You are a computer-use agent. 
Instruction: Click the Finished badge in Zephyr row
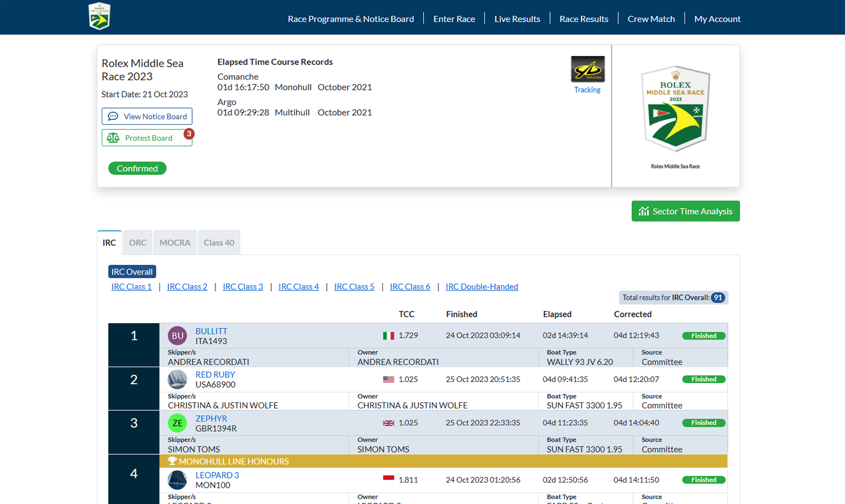(x=704, y=423)
